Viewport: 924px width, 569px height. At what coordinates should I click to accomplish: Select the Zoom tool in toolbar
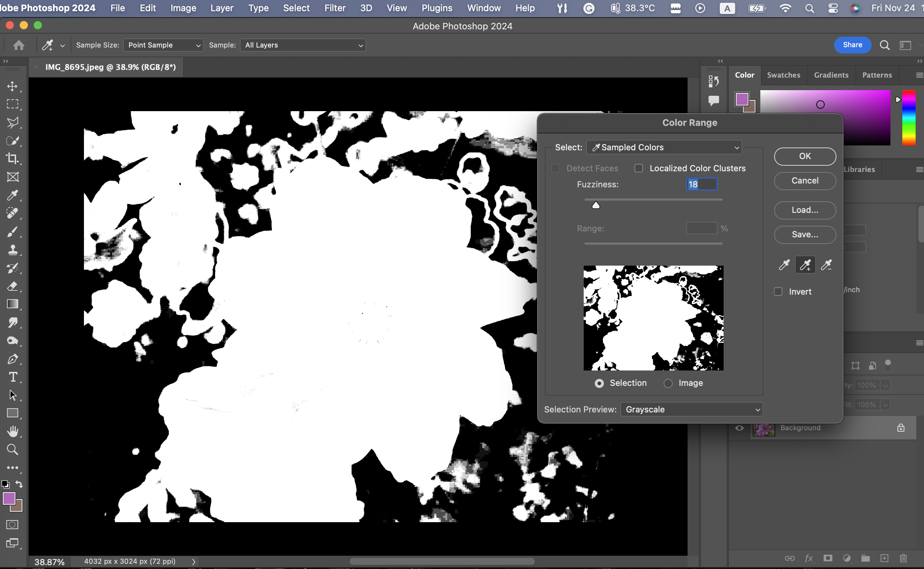(13, 449)
